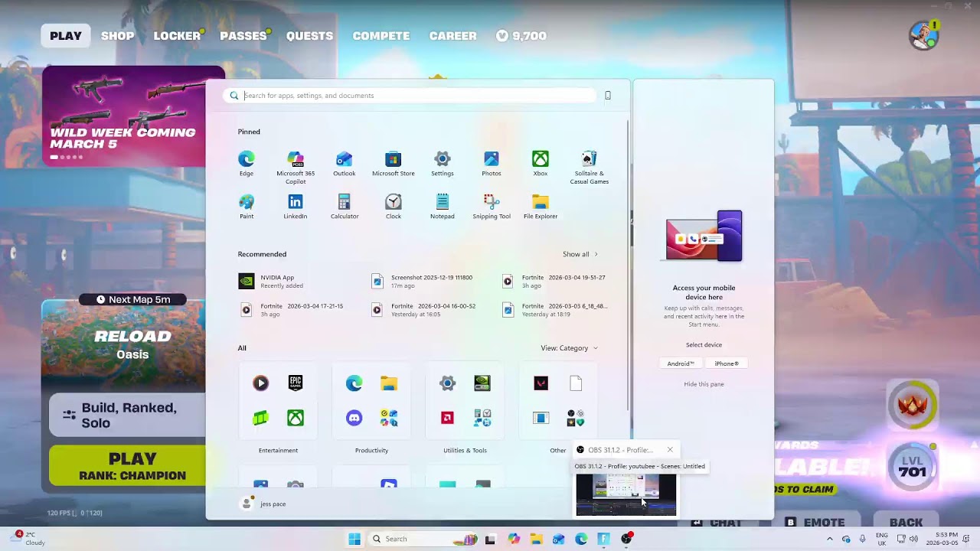This screenshot has height=551, width=980.
Task: Open the pinned Microsoft Store
Action: (393, 163)
